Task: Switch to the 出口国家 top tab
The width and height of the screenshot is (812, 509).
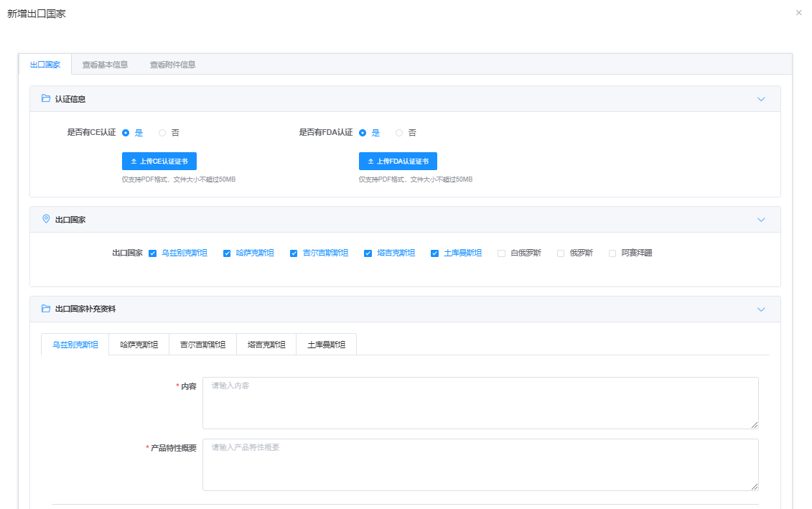Action: click(45, 65)
